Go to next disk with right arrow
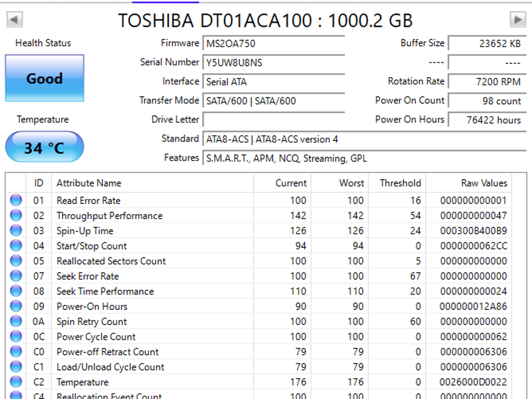Viewport: 532px width, 399px height. [518, 19]
